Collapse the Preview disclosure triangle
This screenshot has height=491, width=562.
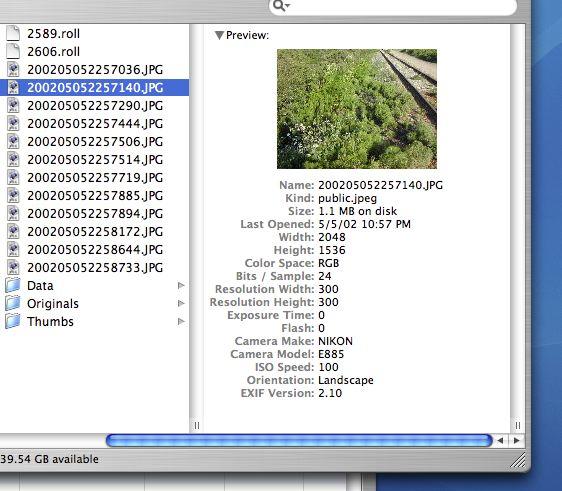(x=219, y=35)
